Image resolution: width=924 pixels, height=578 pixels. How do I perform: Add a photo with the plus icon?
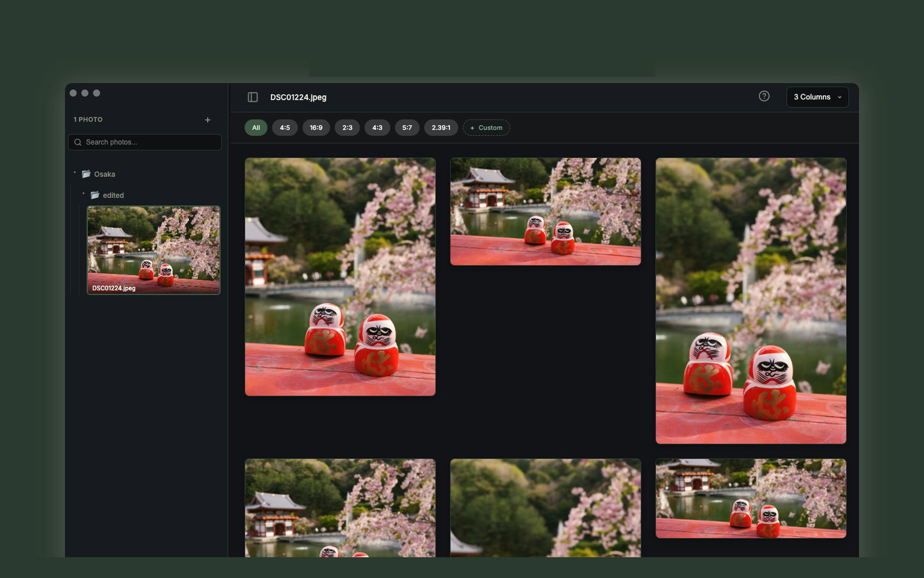(x=208, y=120)
